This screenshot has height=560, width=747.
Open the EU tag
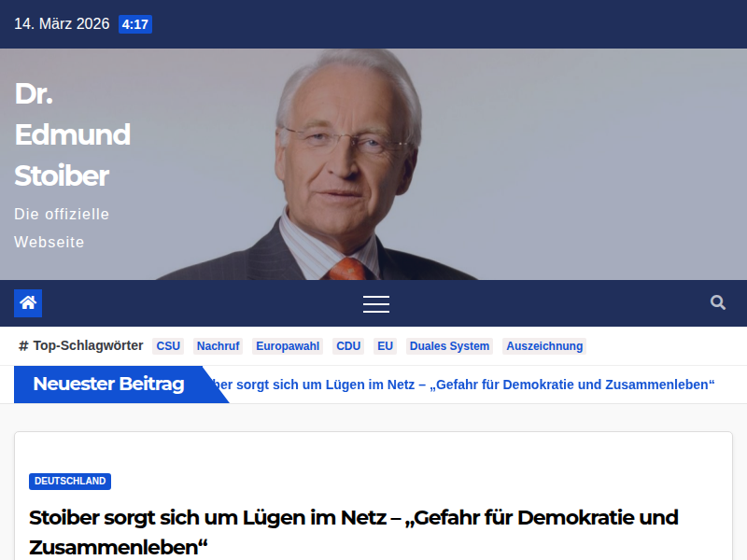coord(385,345)
